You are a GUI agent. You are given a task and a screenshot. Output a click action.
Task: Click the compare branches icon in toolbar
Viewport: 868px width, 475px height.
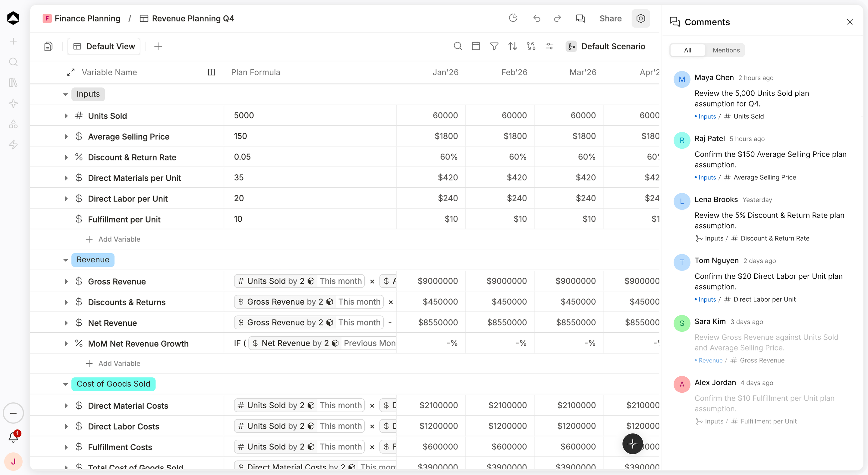coord(531,46)
